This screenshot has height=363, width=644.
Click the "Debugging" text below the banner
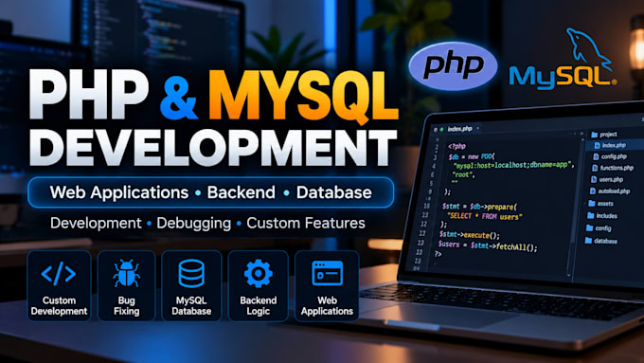click(x=194, y=224)
